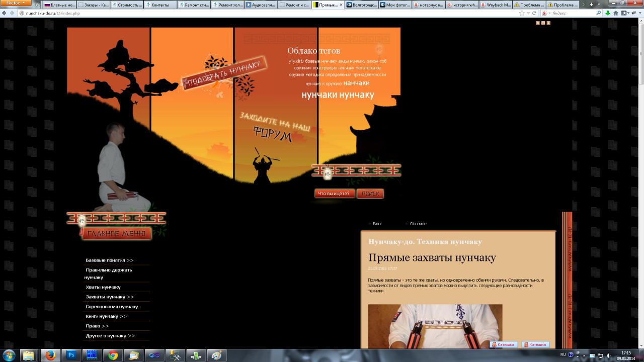Switch to Firefox in the taskbar
The image size is (644, 362).
pos(50,355)
